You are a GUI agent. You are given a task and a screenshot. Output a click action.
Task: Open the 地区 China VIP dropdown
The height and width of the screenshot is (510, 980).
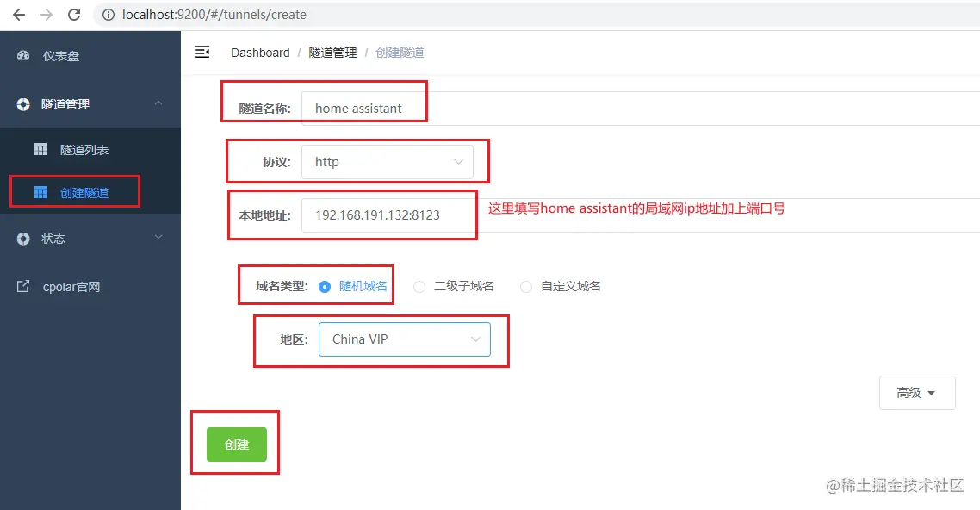pos(405,339)
